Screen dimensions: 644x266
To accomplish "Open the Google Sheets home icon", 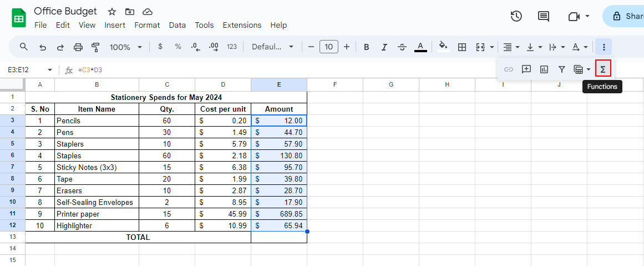I will click(x=19, y=18).
